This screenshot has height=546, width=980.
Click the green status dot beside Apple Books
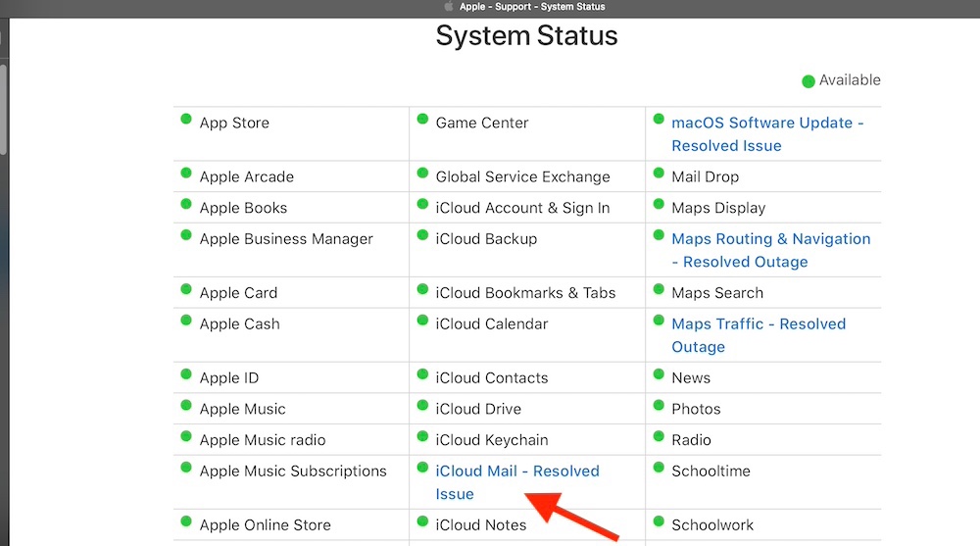pyautogui.click(x=185, y=204)
